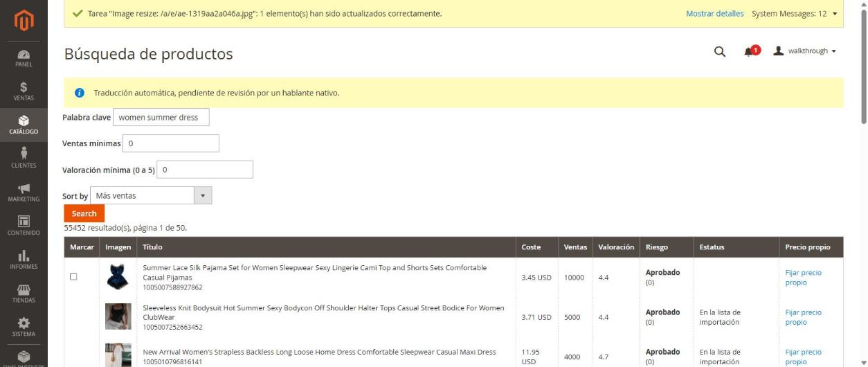Click the 3.45 USD cost cell
868x367 pixels.
click(536, 278)
